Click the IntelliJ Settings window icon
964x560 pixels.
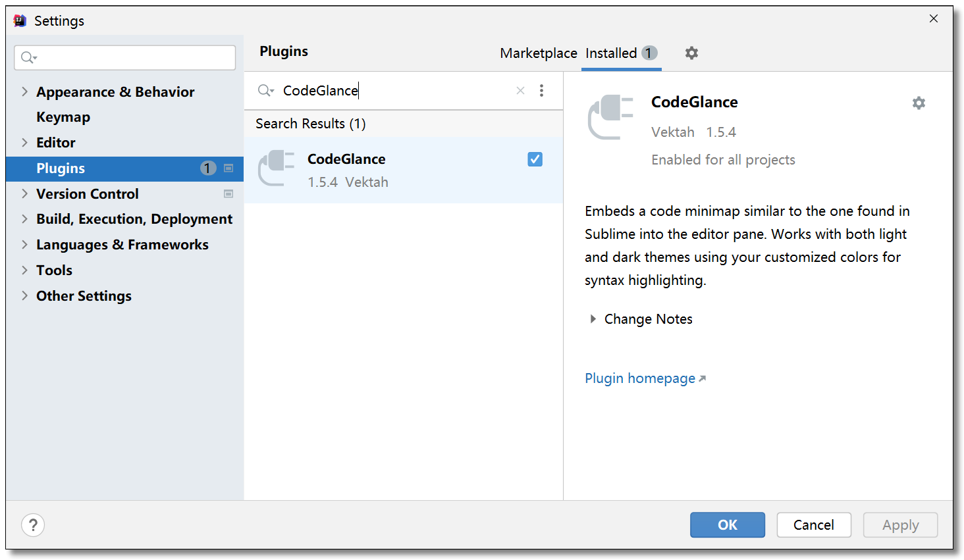(20, 20)
